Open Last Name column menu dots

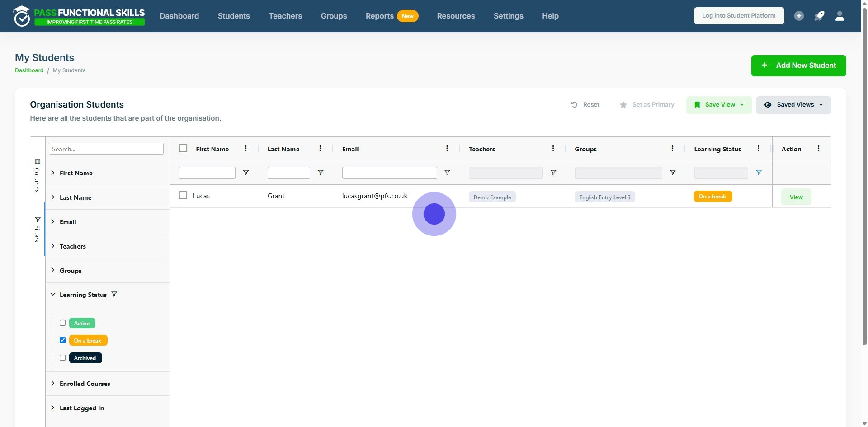coord(320,149)
